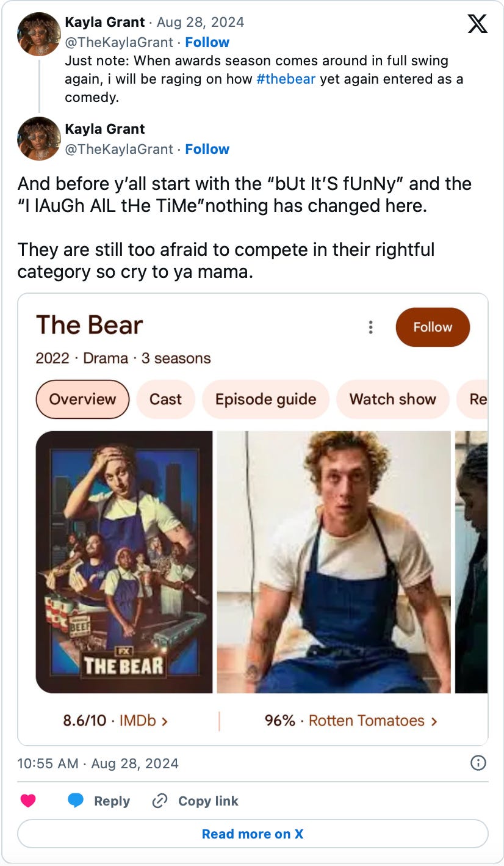This screenshot has width=504, height=866.
Task: Open The Bear poster thumbnail
Action: 124,562
